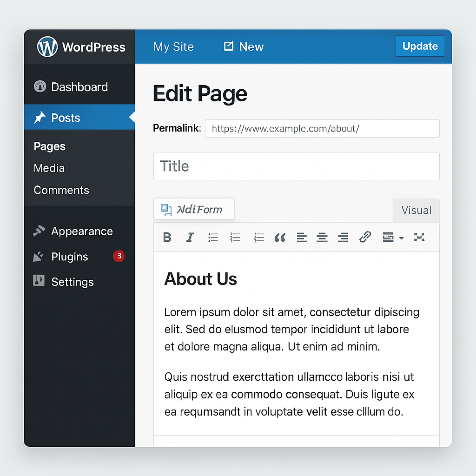Screen dimensions: 476x476
Task: Open the Plugins menu
Action: tap(79, 257)
